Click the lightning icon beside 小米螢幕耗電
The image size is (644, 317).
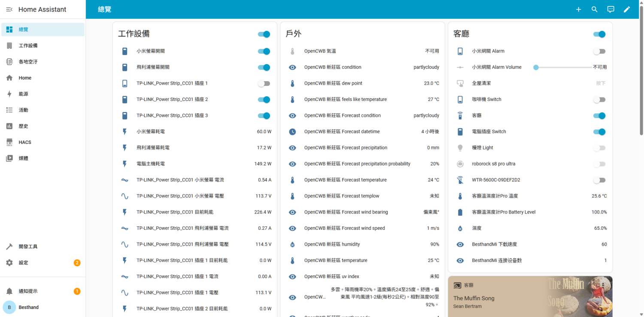(125, 131)
